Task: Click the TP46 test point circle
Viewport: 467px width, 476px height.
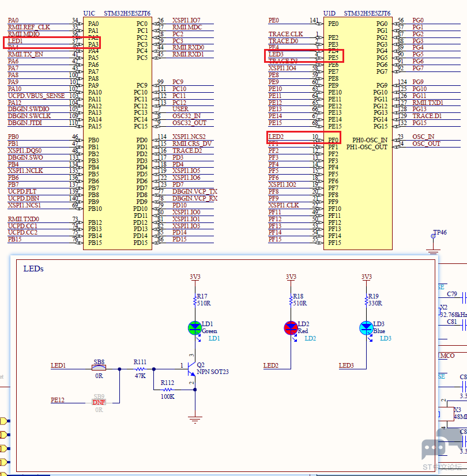Action: click(x=434, y=236)
